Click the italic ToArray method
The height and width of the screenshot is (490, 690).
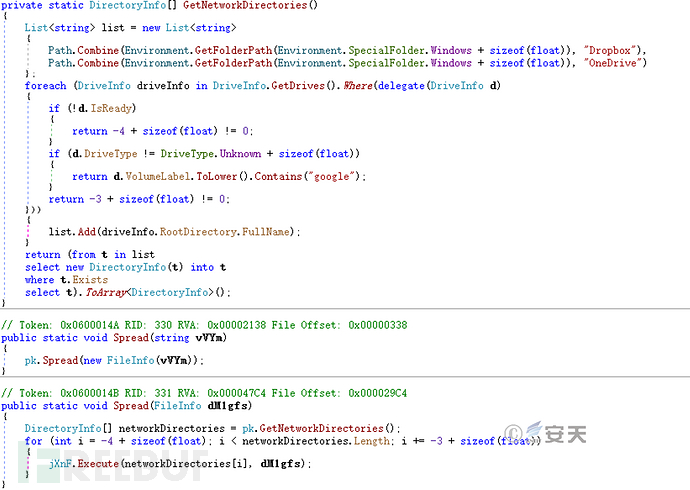click(105, 293)
